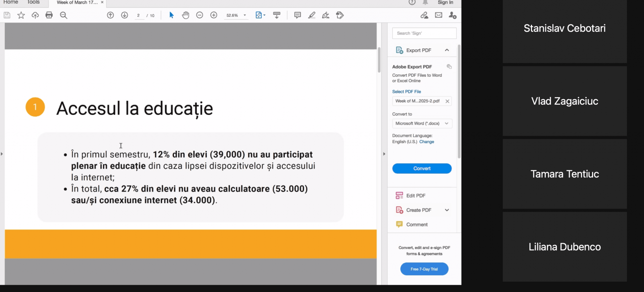Image resolution: width=644 pixels, height=292 pixels.
Task: Select Stanislav Cebotari participant tile
Action: (565, 31)
